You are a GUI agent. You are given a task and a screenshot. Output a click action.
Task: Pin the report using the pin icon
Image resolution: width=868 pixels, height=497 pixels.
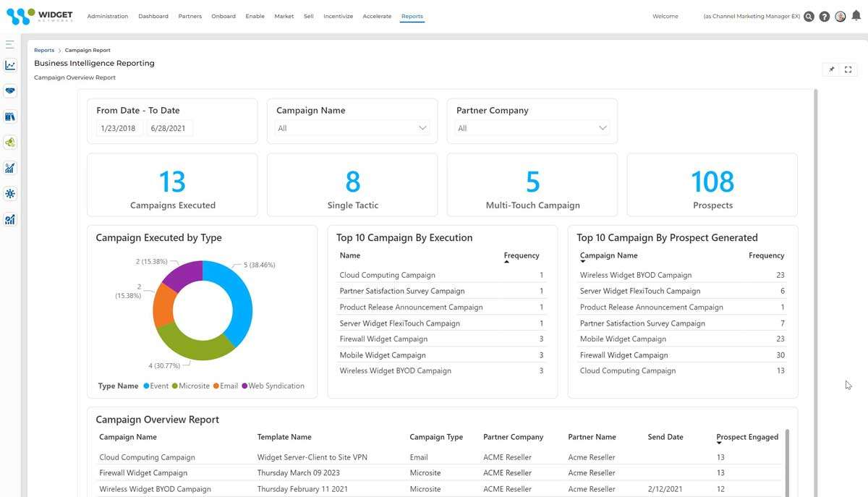tap(831, 69)
